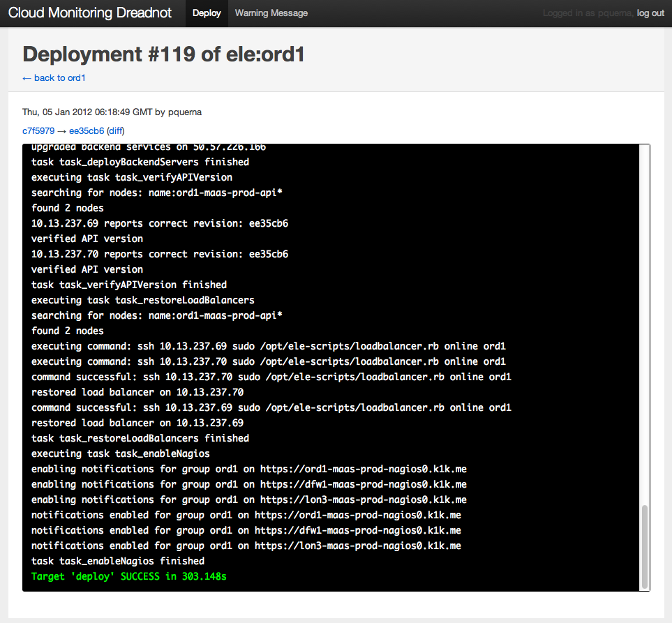Click 'notifications enabled' line for dfw1 nagios
Image resolution: width=672 pixels, height=623 pixels.
point(246,530)
